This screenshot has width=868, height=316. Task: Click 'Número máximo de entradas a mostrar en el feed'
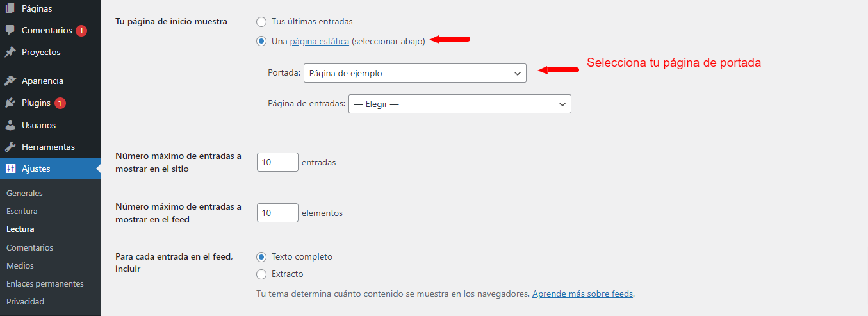click(178, 213)
